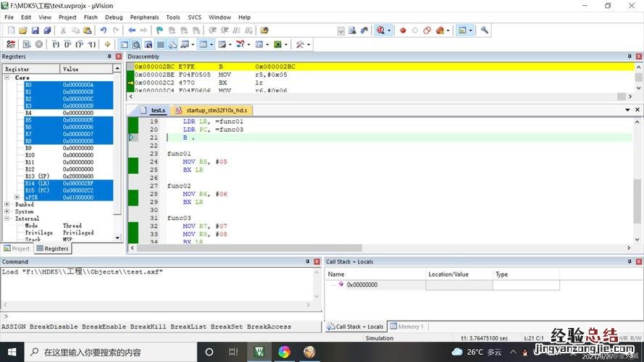Insert a breakpoint with the red dot icon

403,30
